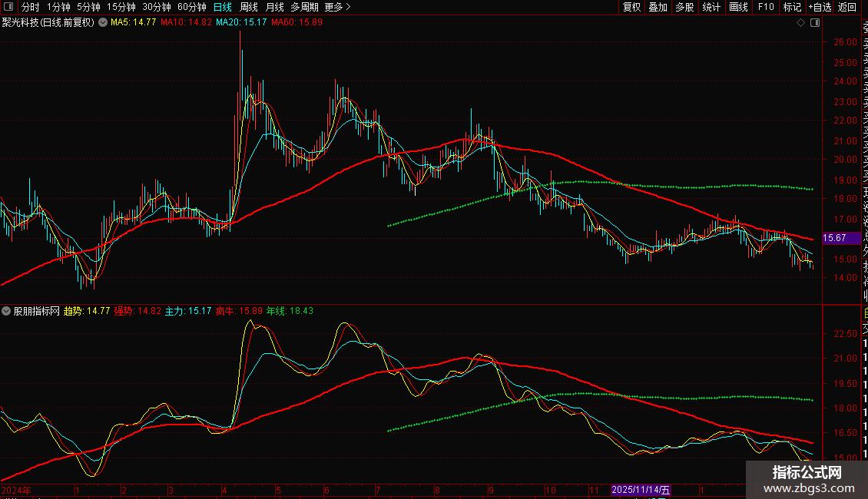Select the 15分钟 period
Image resolution: width=868 pixels, height=499 pixels.
(x=121, y=7)
